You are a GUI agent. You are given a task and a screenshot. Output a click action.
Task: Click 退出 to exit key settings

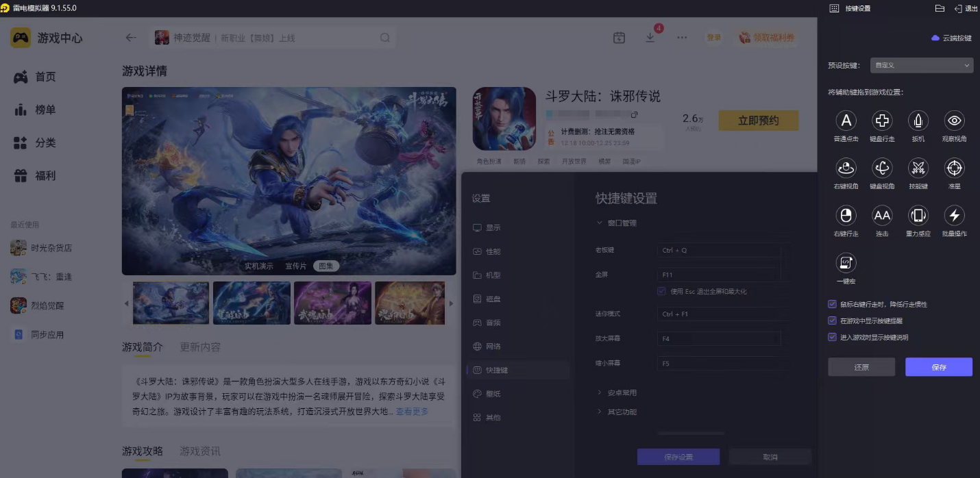pos(966,8)
